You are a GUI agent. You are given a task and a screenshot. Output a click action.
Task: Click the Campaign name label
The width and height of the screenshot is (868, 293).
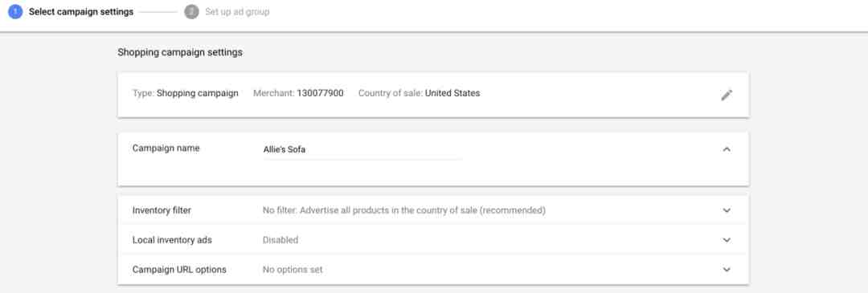point(166,149)
